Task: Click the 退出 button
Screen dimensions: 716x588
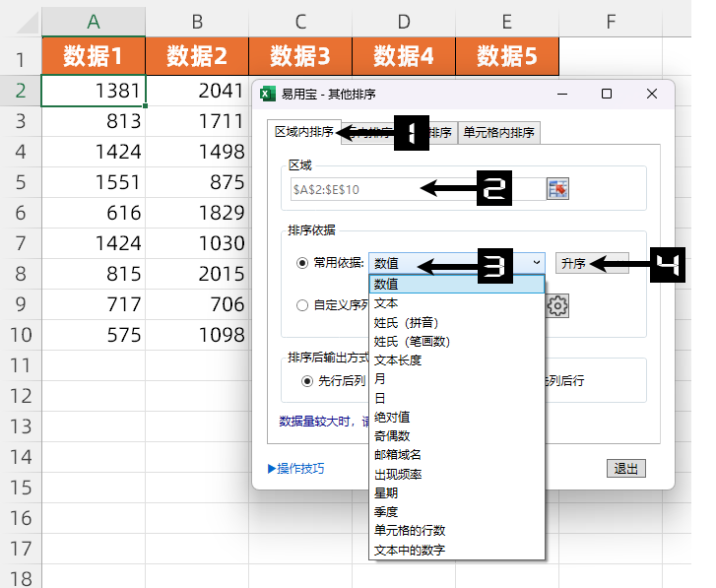Action: click(x=626, y=469)
